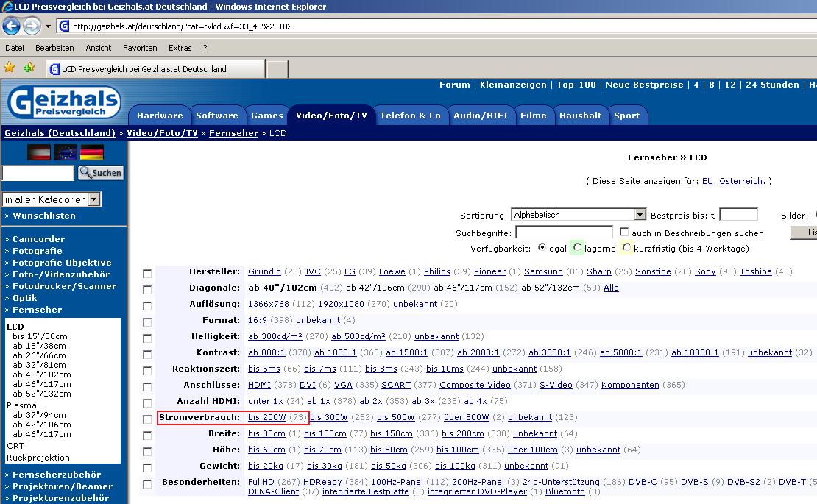Open the recent pages dropdown arrow
This screenshot has height=504, width=817.
coord(48,26)
